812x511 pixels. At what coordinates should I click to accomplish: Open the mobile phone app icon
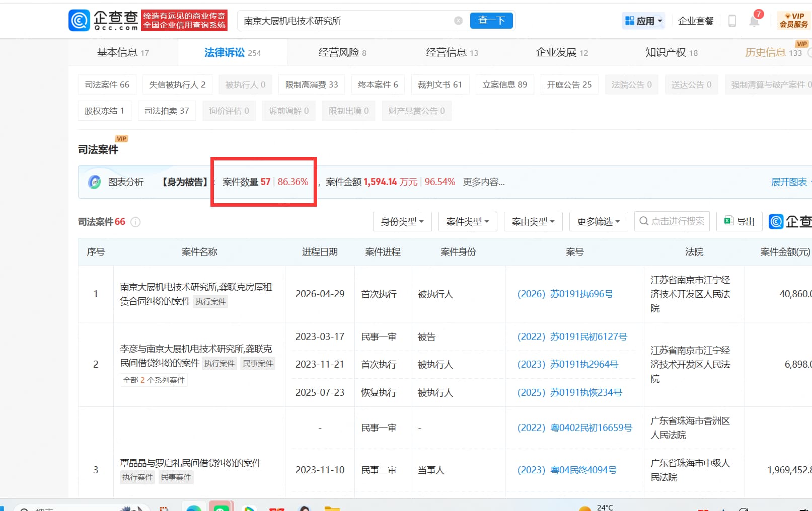coord(732,21)
